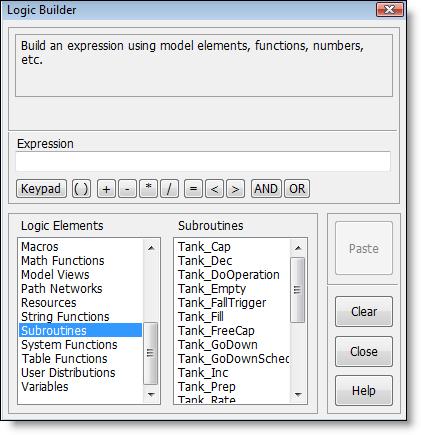The height and width of the screenshot is (435, 421).
Task: Click Logic Elements scroll up arrow
Action: point(151,248)
